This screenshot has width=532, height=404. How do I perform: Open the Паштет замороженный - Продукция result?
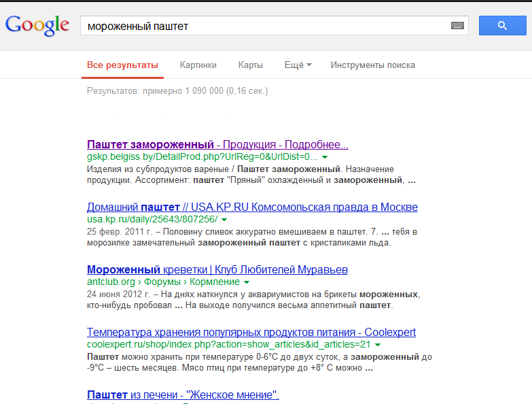(217, 145)
